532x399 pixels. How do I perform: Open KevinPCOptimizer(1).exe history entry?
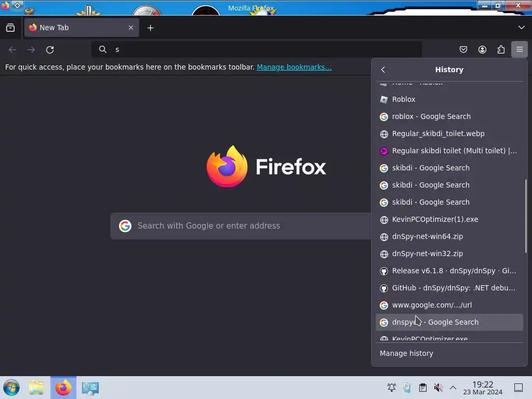449,220
